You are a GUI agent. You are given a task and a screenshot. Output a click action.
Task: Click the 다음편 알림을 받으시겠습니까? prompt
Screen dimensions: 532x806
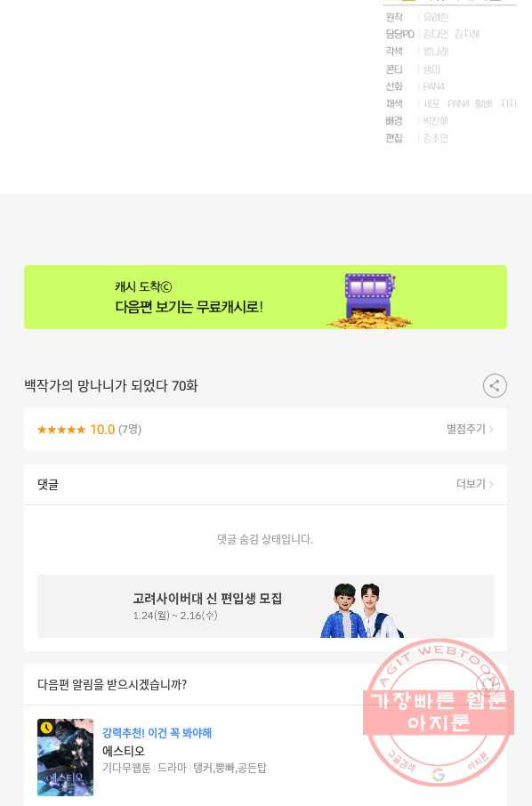112,684
